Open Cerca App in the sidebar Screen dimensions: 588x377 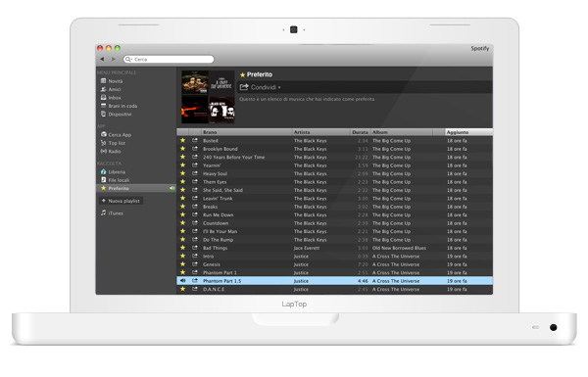coord(120,135)
